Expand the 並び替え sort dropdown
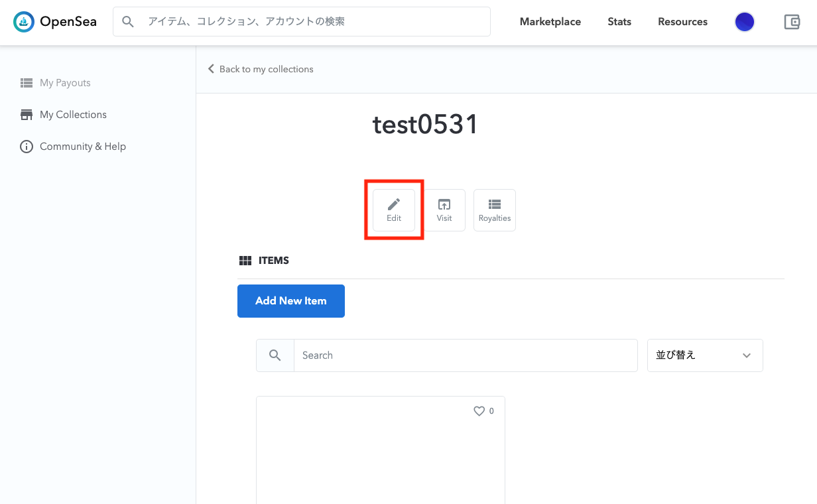 tap(705, 355)
